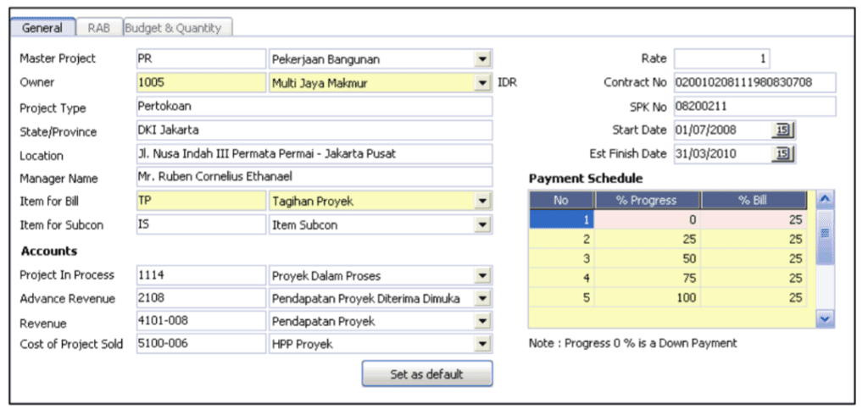Image resolution: width=868 pixels, height=415 pixels.
Task: Expand the Project In Process account dropdown
Action: (482, 275)
